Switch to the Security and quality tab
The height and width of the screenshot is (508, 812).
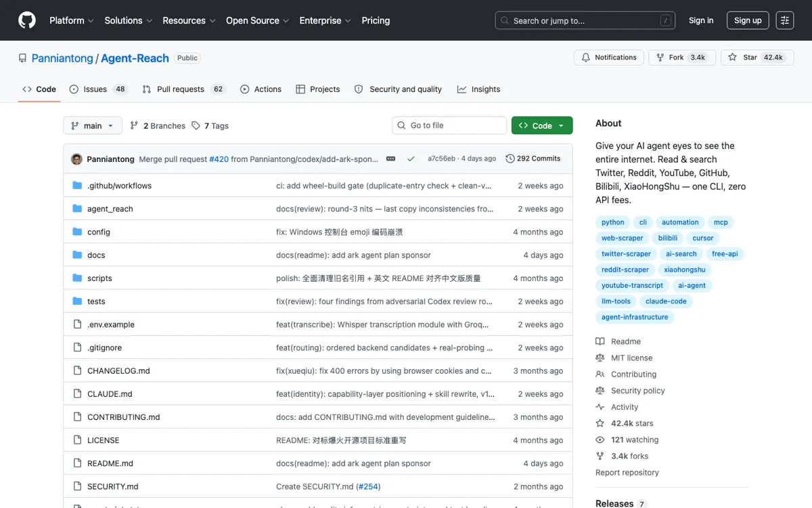(x=398, y=89)
